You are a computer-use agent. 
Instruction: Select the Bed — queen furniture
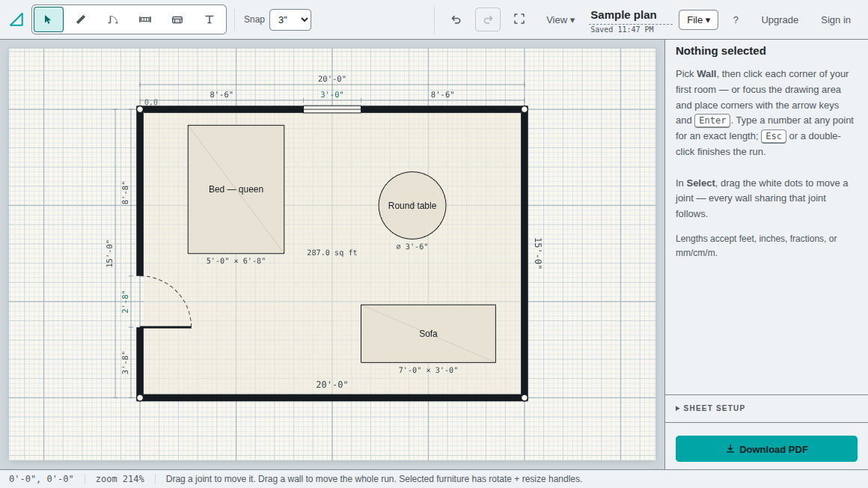point(236,189)
